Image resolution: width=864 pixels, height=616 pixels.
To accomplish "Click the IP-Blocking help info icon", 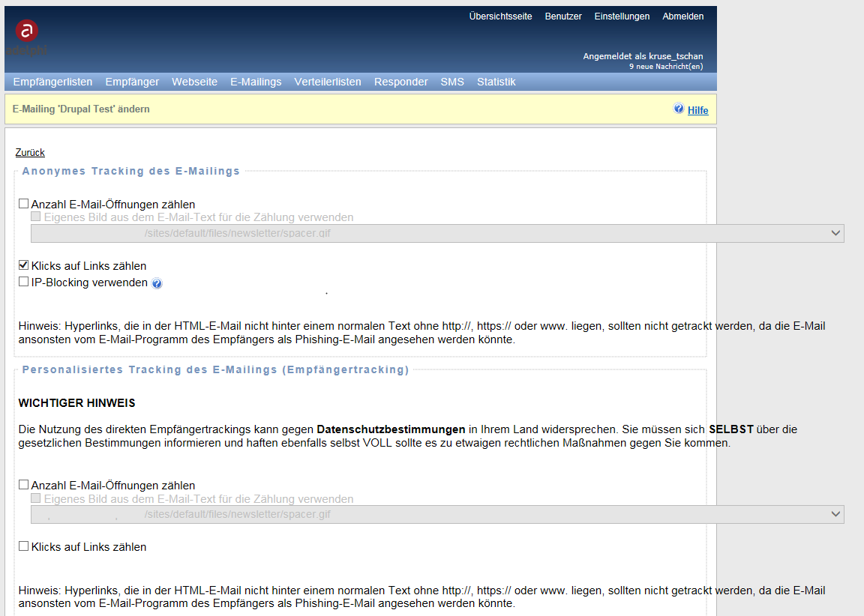I will tap(157, 283).
